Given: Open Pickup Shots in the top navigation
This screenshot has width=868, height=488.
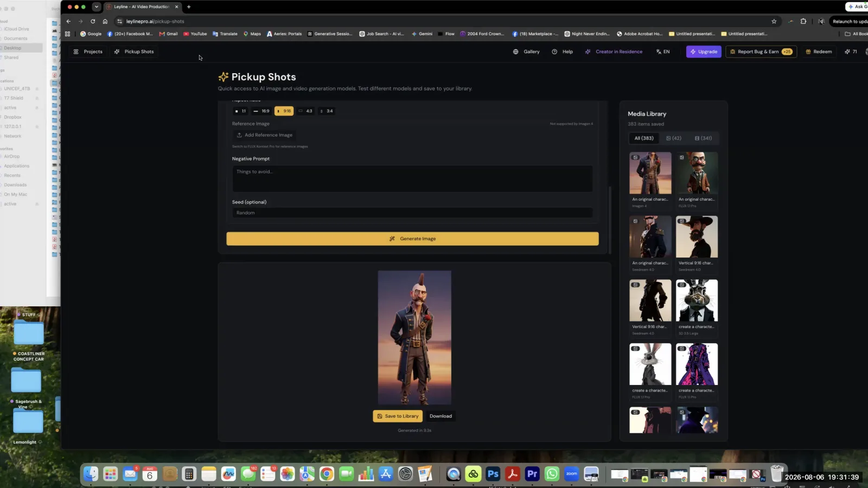Looking at the screenshot, I should (x=134, y=52).
